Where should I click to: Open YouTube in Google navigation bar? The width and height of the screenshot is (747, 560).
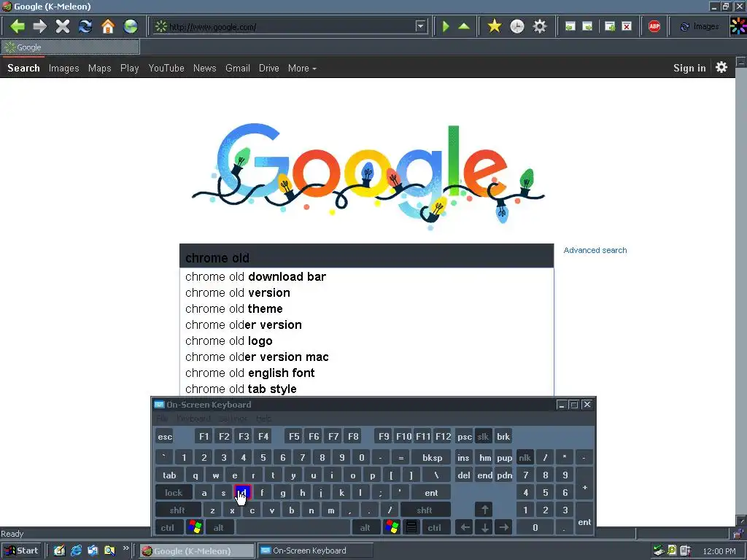tap(166, 68)
